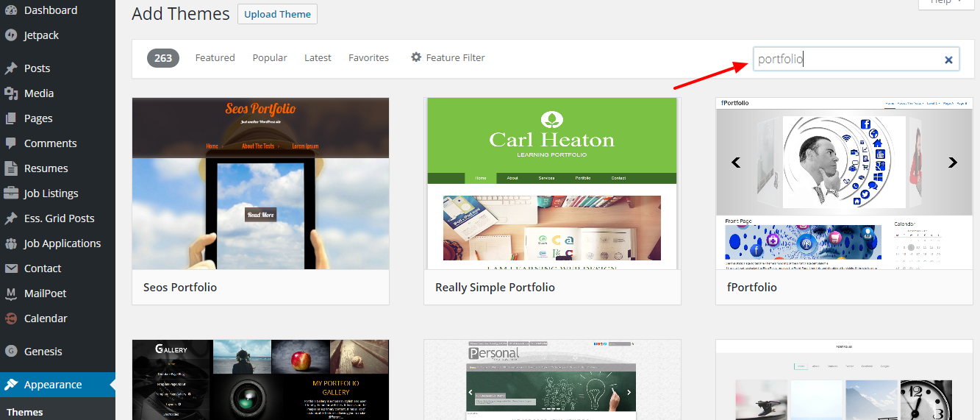This screenshot has width=980, height=420.
Task: Open the clock photo grid theme thumbnail
Action: pyautogui.click(x=844, y=380)
